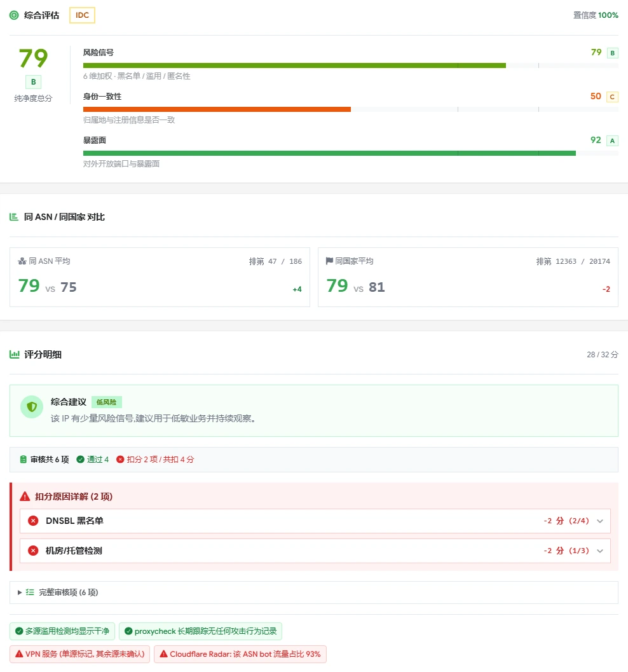Click the 归属地与注册信息是否一致 description
628x672 pixels.
coord(129,120)
